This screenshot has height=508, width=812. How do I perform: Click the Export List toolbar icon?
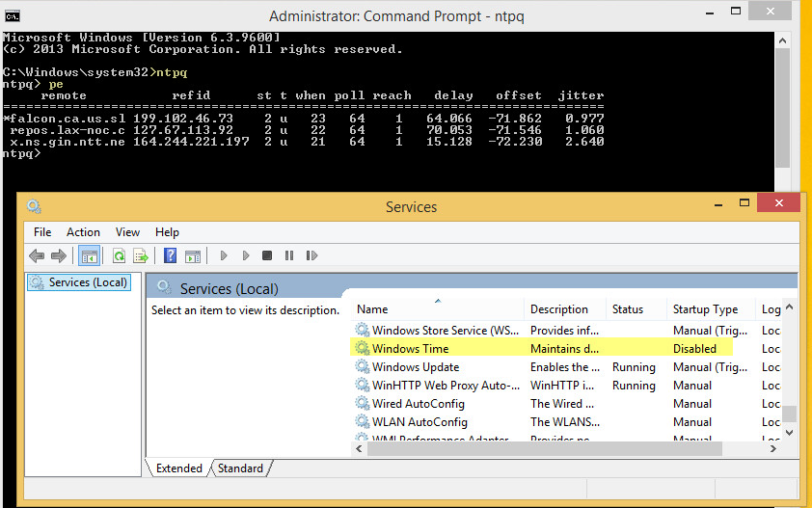(x=141, y=255)
